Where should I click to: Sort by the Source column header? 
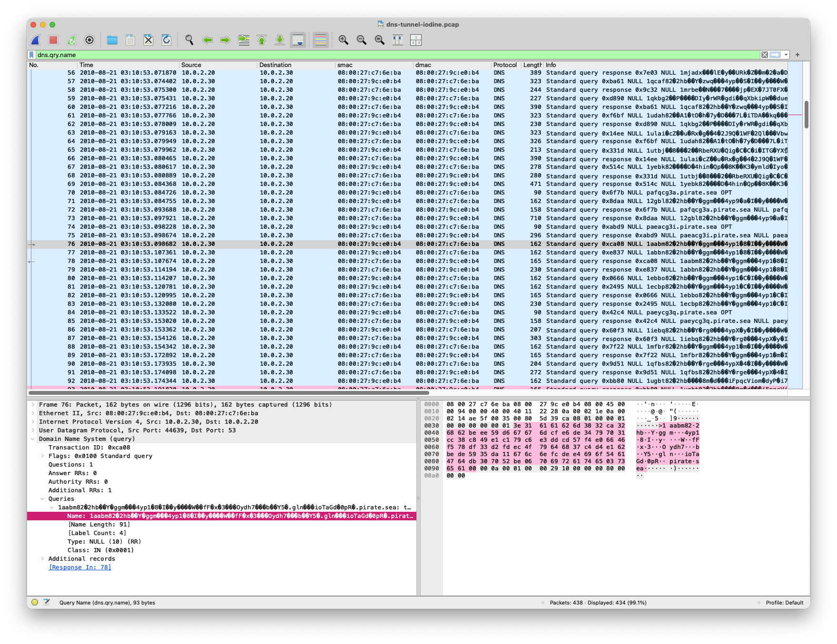[218, 65]
